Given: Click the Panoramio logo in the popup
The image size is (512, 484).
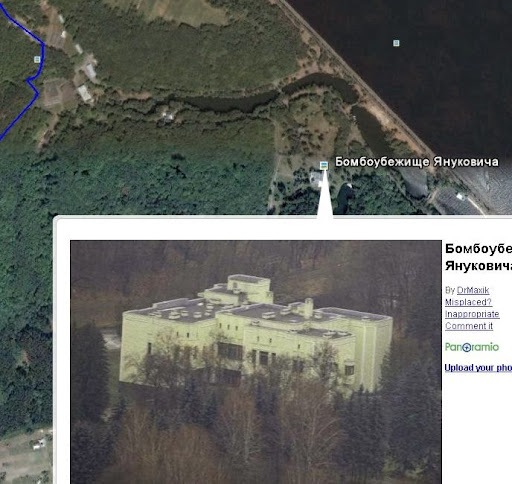Looking at the screenshot, I should tap(472, 347).
